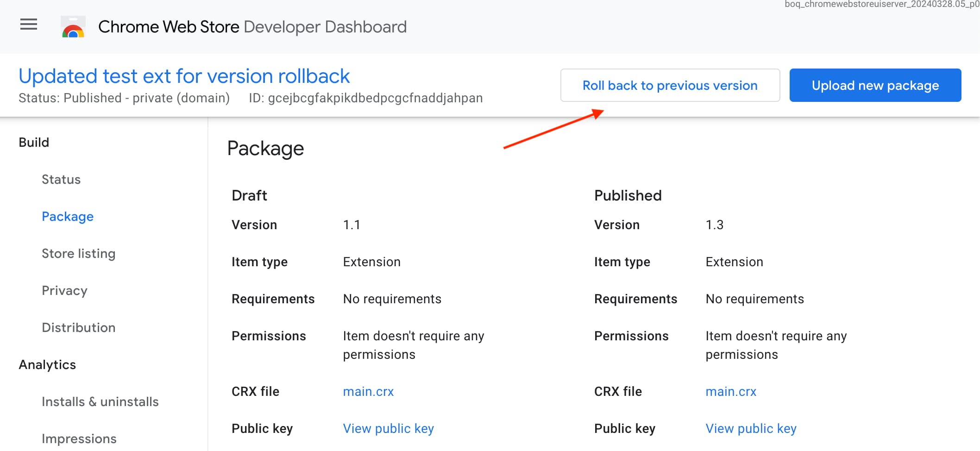Click Upload new package

[875, 85]
